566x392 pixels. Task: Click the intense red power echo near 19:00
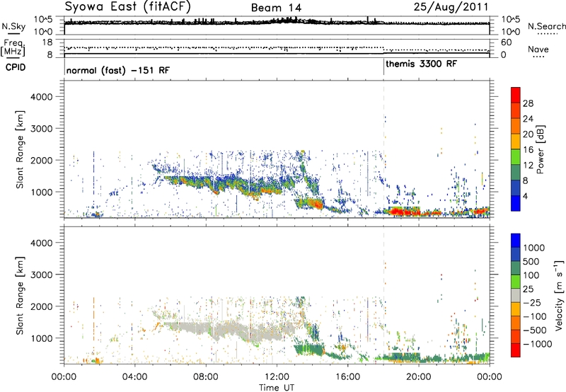click(399, 212)
